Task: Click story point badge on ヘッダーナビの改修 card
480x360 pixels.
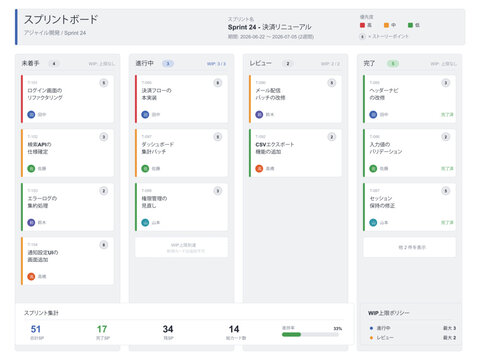Action: 446,83
